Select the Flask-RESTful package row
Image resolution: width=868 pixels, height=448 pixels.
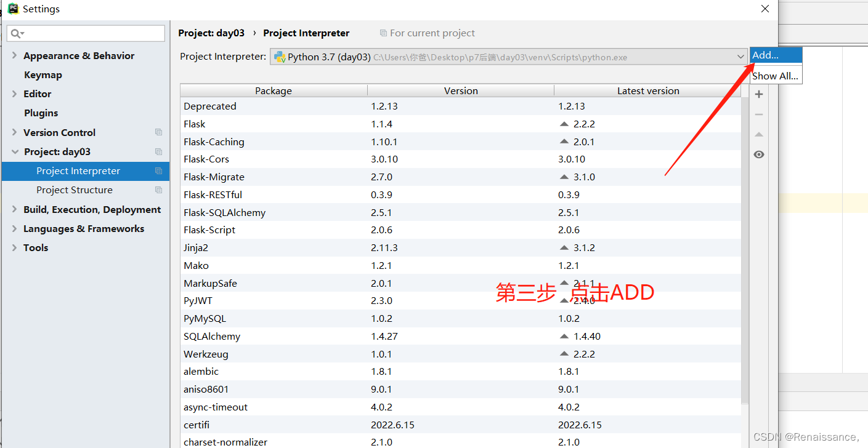click(x=461, y=194)
